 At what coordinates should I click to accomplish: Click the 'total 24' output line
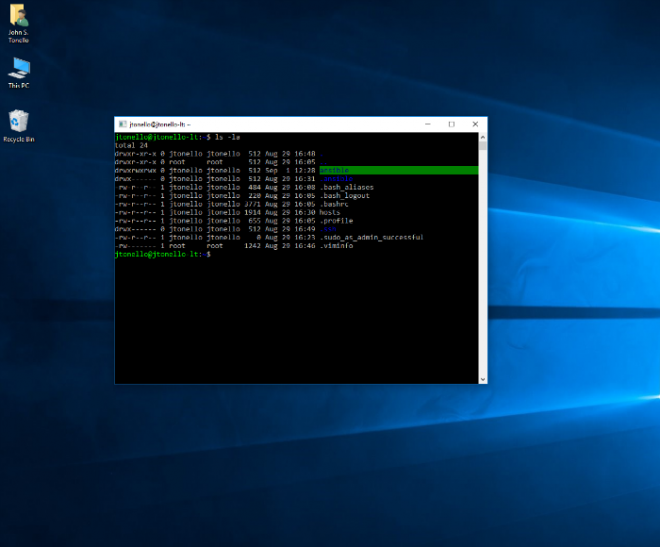click(x=131, y=146)
